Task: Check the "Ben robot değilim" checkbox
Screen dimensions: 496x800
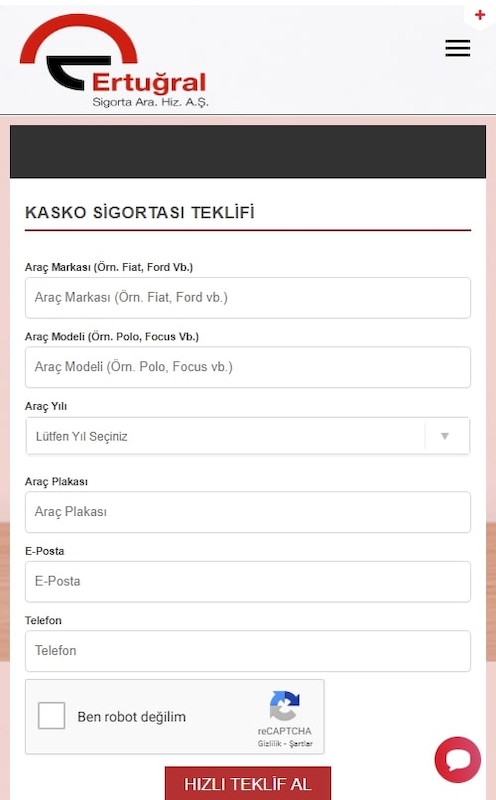Action: [x=52, y=715]
